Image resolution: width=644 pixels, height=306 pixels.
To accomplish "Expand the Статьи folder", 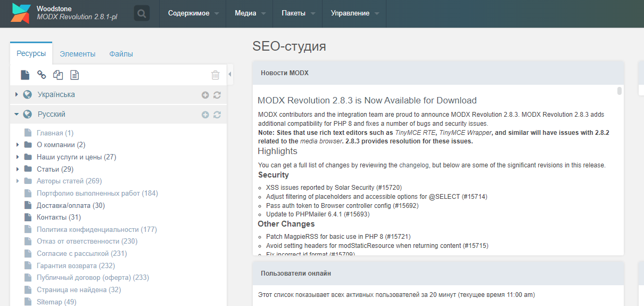I will point(18,169).
